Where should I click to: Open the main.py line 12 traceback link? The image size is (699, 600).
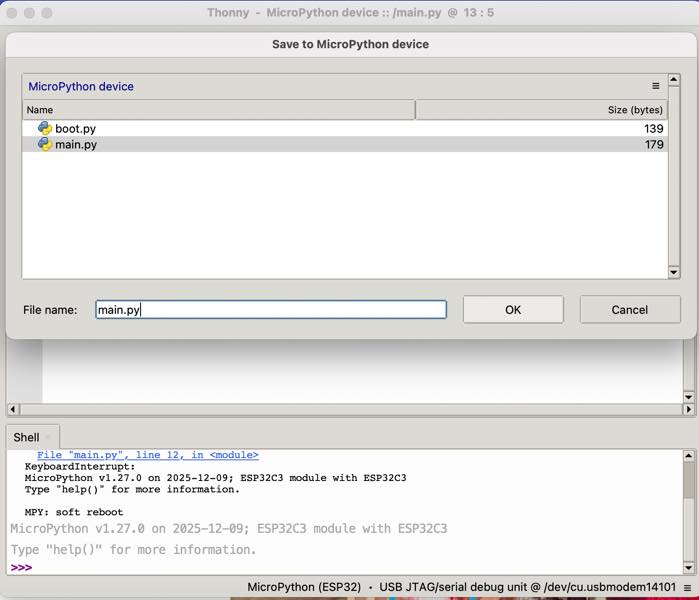(x=148, y=455)
